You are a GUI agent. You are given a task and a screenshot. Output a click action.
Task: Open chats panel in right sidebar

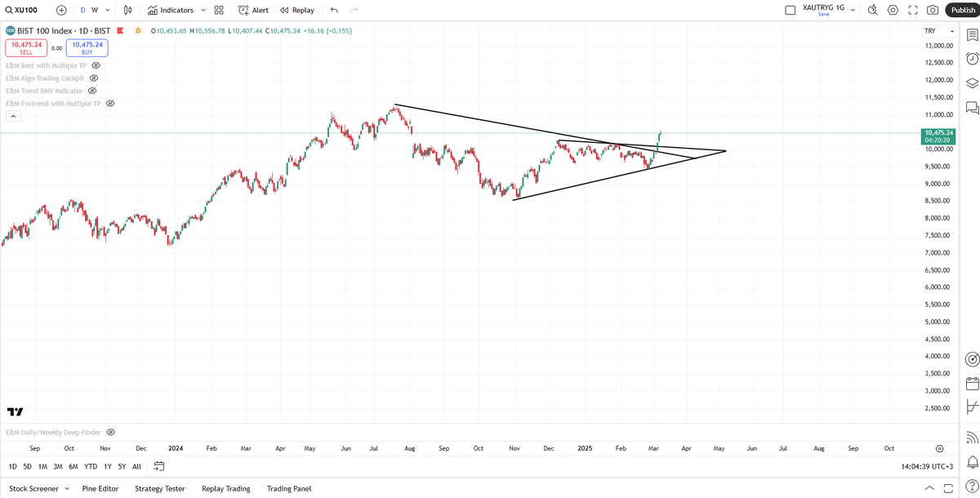[x=972, y=108]
